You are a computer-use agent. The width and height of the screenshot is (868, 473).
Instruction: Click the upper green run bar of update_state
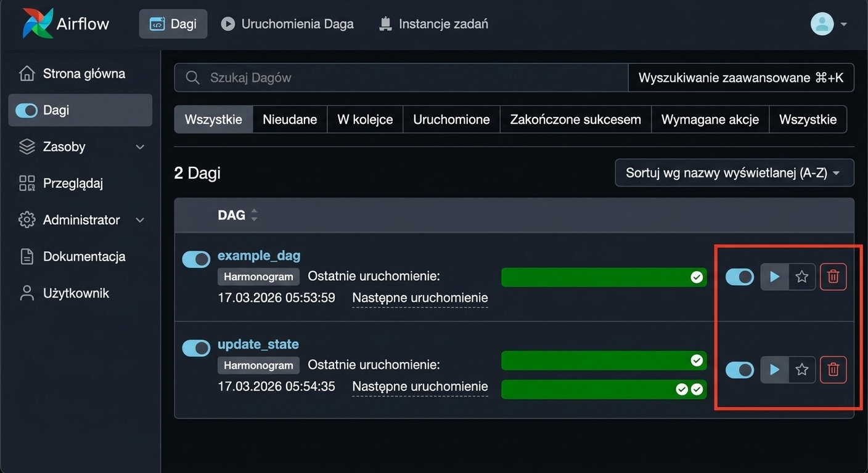[604, 360]
